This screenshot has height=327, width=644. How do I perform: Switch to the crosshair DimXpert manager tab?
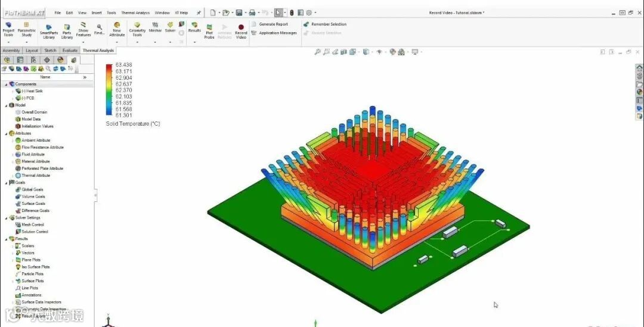point(47,60)
